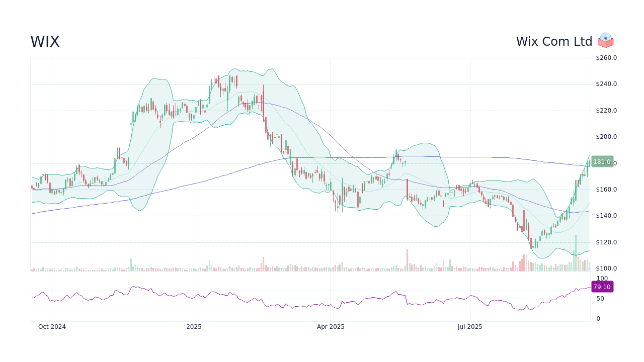Select the 2025 label on the time axis
Viewport: 644px width, 362px height.
coord(194,326)
